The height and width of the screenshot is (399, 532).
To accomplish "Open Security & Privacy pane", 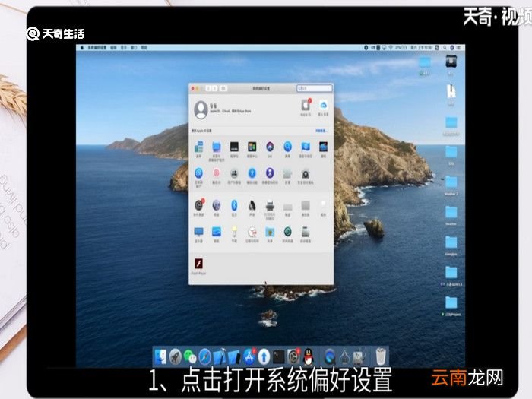I will [x=306, y=174].
